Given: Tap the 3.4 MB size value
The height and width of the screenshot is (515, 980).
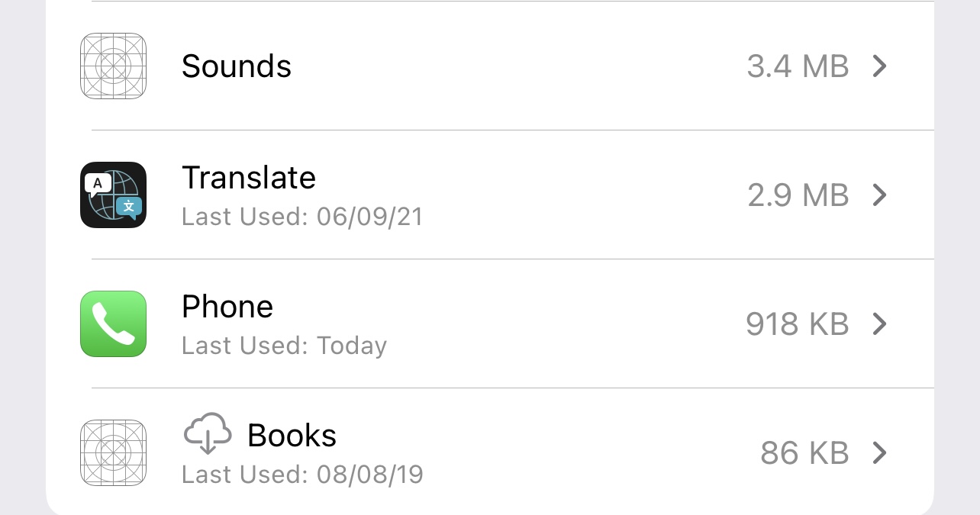Looking at the screenshot, I should point(798,66).
